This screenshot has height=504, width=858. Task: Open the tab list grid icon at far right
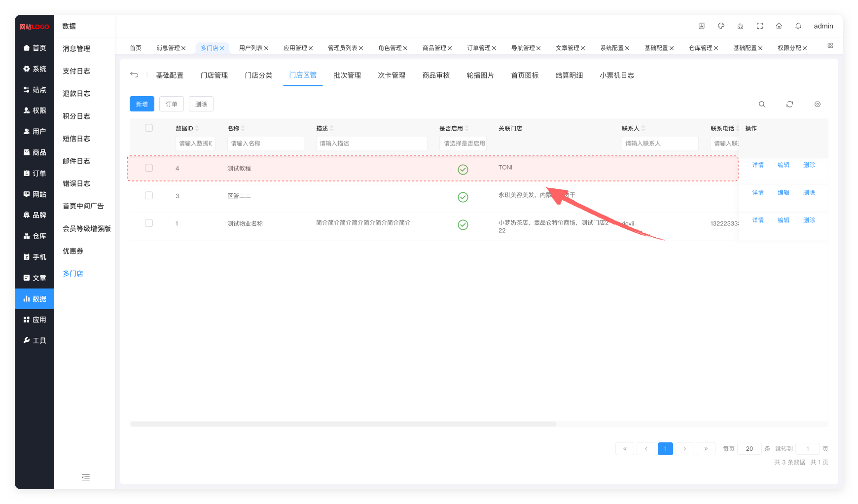(830, 45)
